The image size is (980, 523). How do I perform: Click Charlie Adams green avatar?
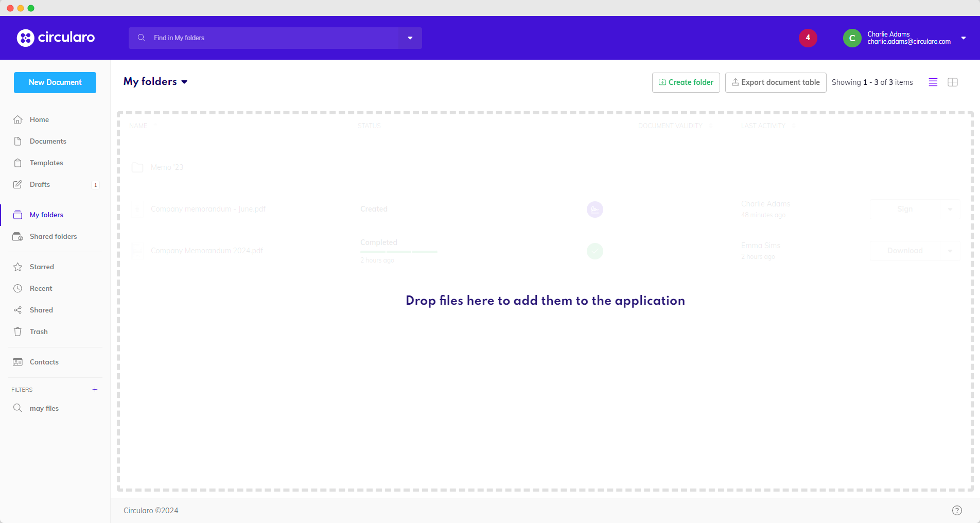[x=852, y=38]
